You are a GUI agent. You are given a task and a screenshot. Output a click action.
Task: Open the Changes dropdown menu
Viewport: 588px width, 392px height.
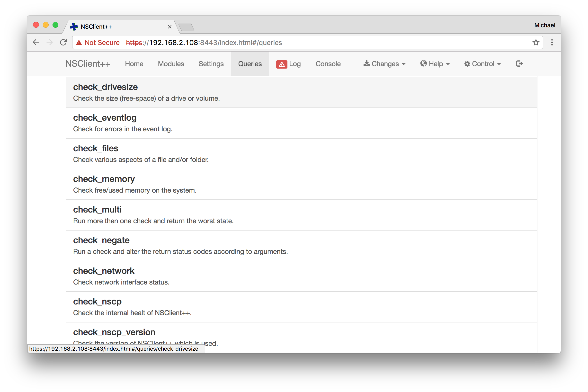pyautogui.click(x=384, y=64)
